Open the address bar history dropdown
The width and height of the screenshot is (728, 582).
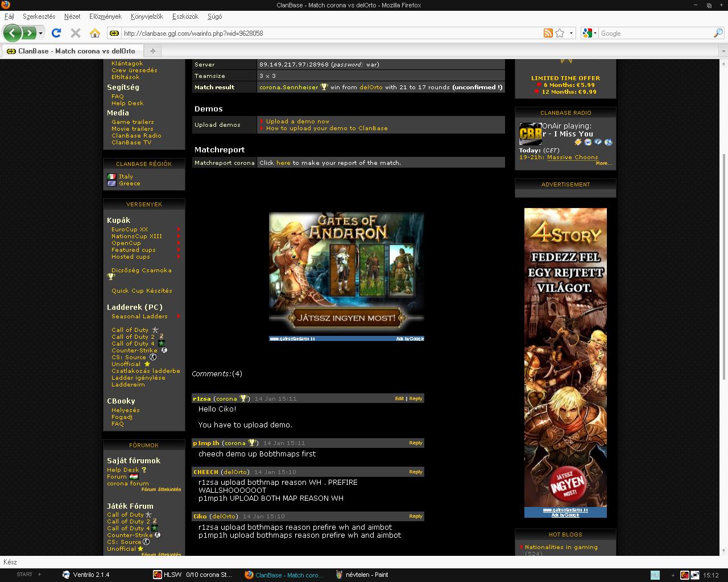click(571, 33)
